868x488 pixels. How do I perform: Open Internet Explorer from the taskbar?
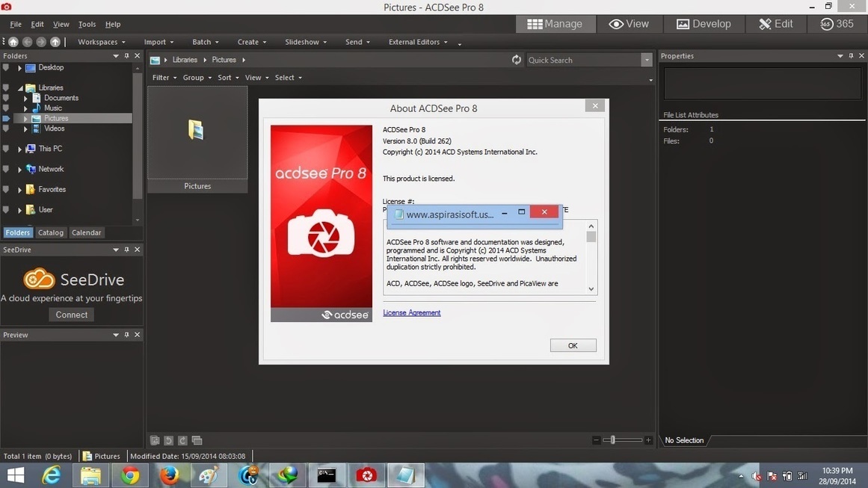tap(52, 475)
